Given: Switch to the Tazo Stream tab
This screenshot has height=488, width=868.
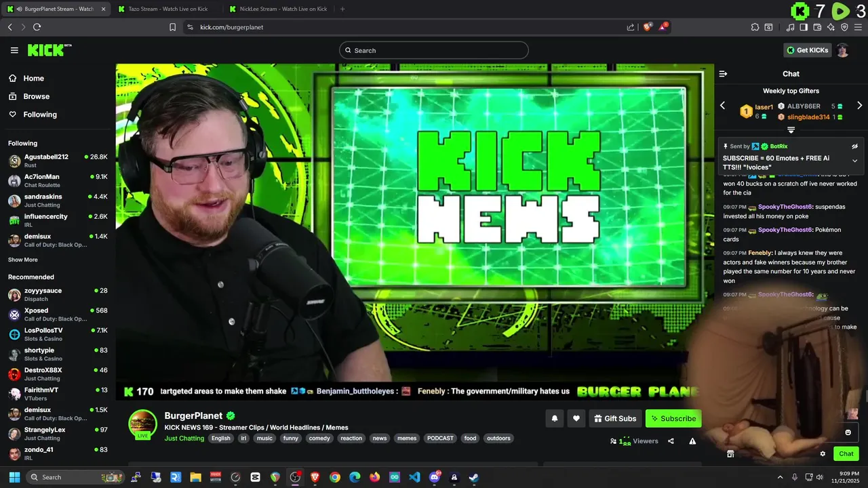Looking at the screenshot, I should point(167,9).
